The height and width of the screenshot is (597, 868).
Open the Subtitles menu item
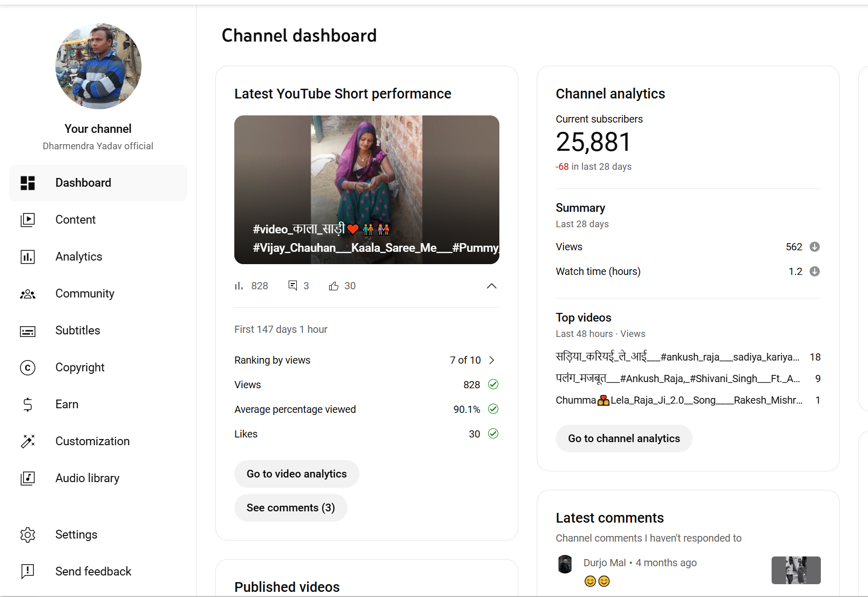tap(98, 331)
